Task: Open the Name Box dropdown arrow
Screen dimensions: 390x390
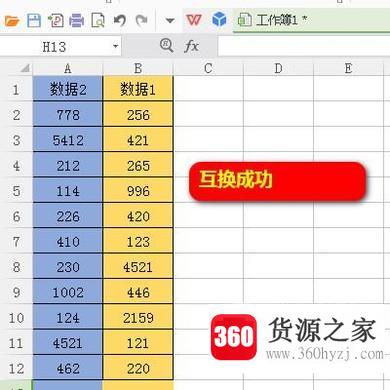Action: [x=116, y=46]
